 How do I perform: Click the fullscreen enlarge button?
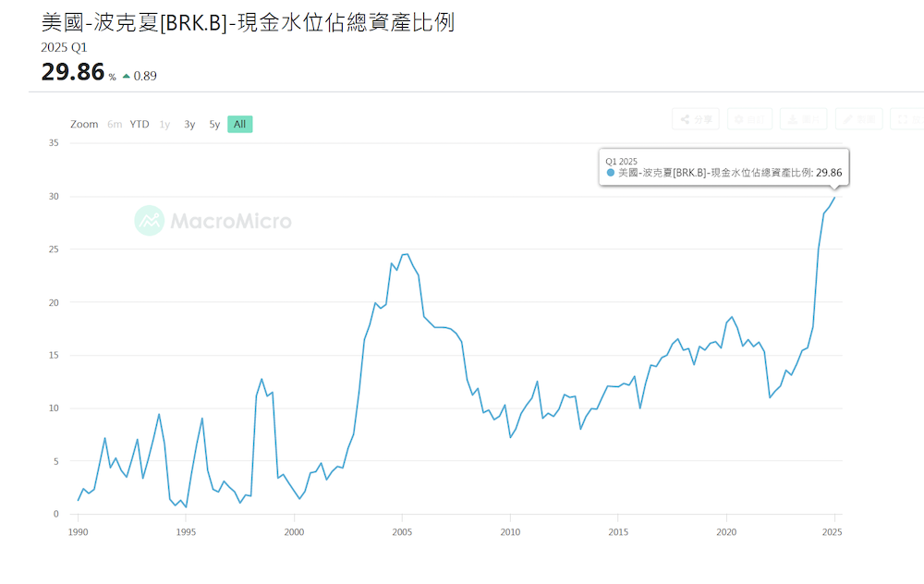click(907, 119)
